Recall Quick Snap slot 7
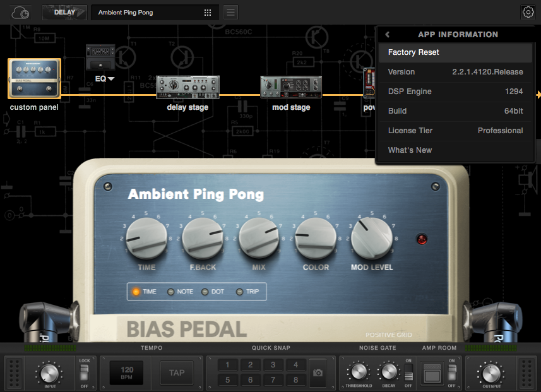 point(273,380)
